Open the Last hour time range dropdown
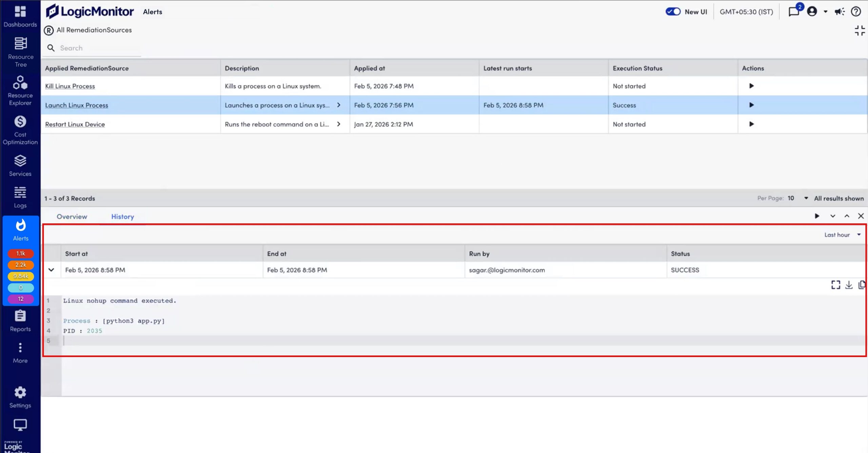Viewport: 868px width, 453px height. coord(842,235)
